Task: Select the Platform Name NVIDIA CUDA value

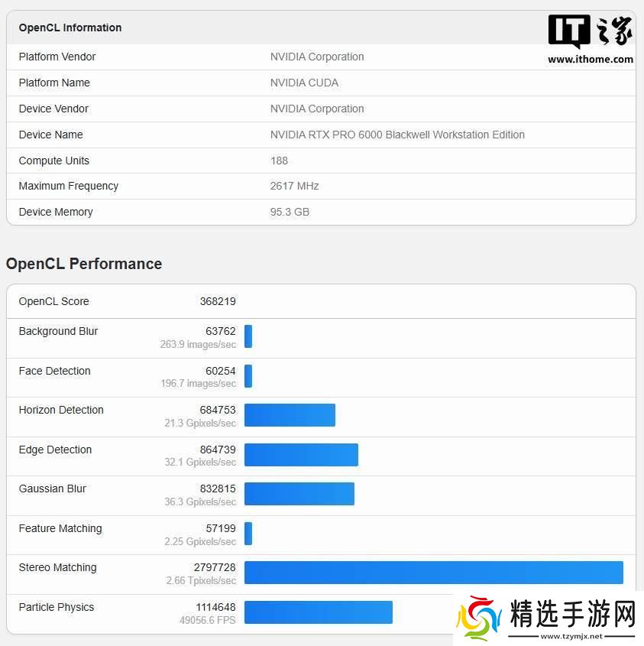Action: click(304, 83)
